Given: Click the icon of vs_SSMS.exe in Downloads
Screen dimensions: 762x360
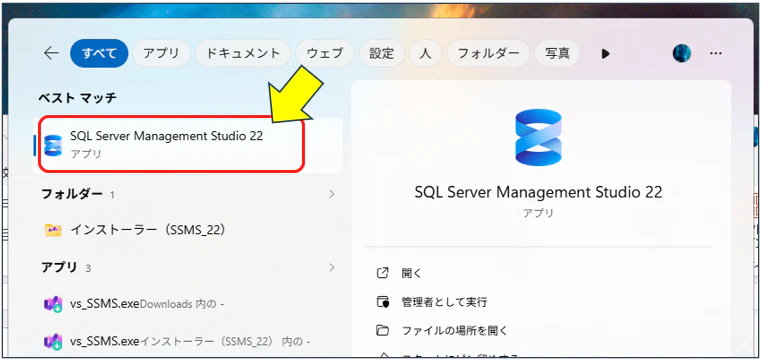Looking at the screenshot, I should tap(53, 304).
